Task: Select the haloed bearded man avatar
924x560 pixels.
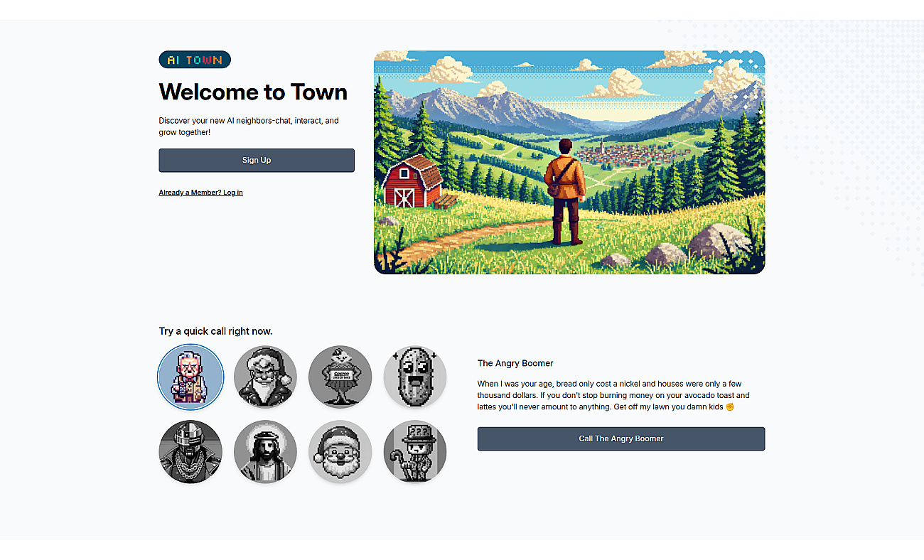Action: click(x=265, y=452)
